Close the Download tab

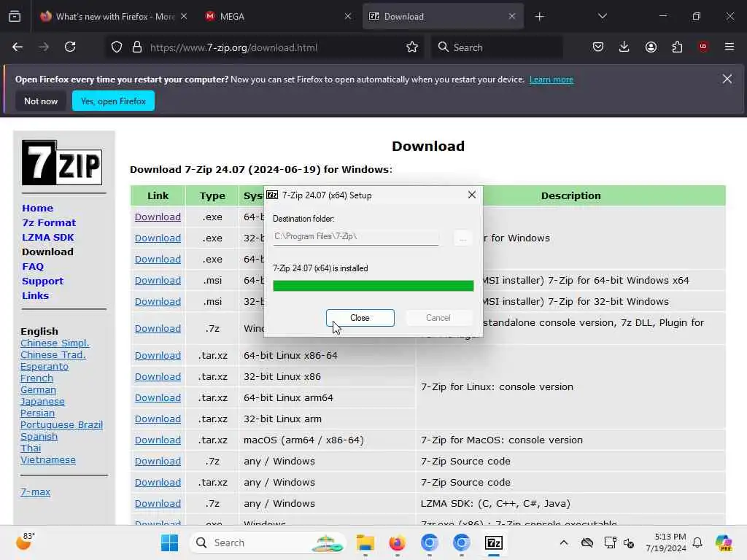tap(511, 17)
